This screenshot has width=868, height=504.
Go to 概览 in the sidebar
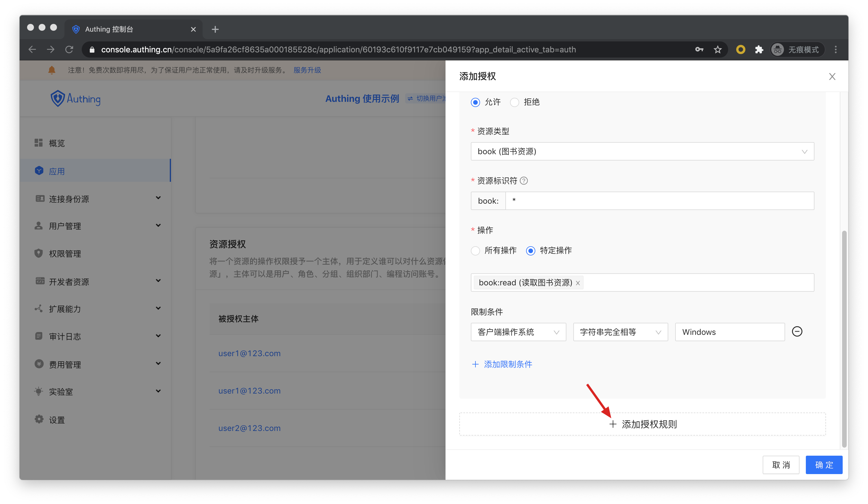pos(57,143)
